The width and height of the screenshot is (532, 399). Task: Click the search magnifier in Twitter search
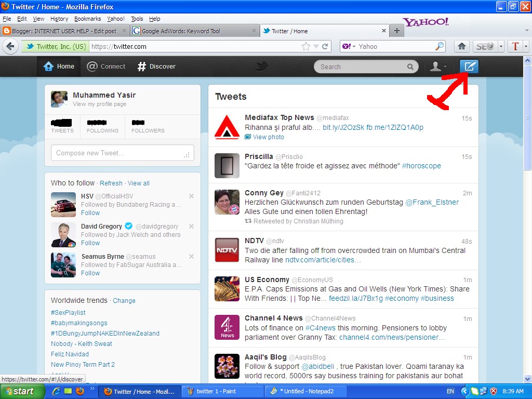[410, 67]
